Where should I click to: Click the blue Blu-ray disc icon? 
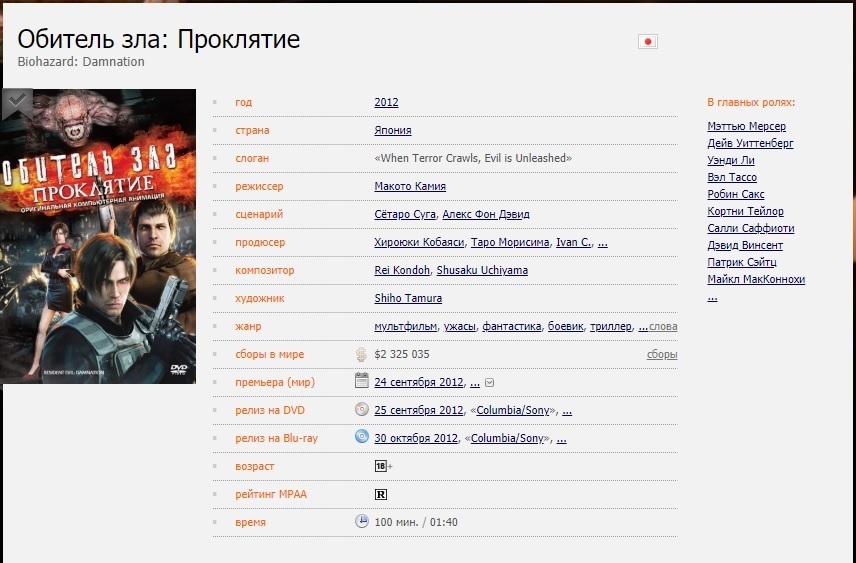362,437
